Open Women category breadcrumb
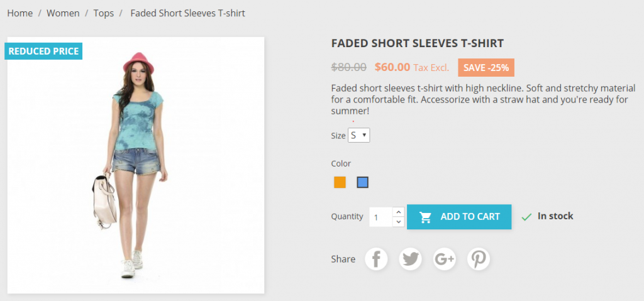The height and width of the screenshot is (301, 644). [x=63, y=13]
